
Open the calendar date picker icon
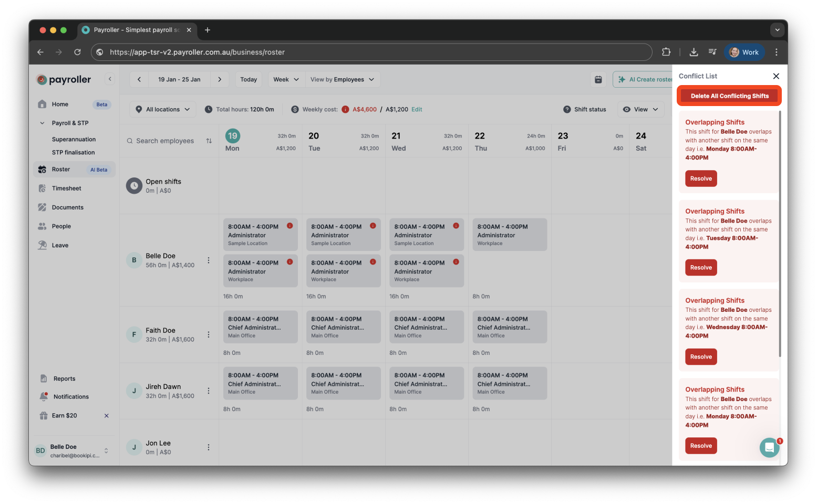[x=598, y=79]
